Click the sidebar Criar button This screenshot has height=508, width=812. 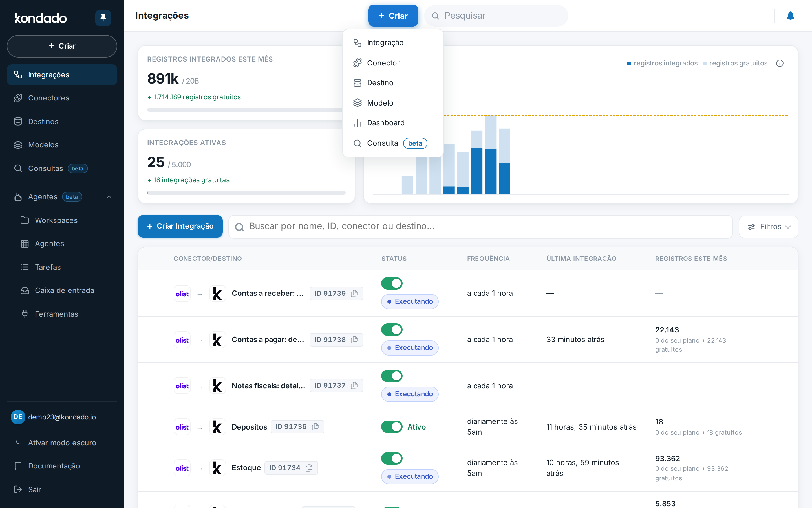pyautogui.click(x=62, y=46)
